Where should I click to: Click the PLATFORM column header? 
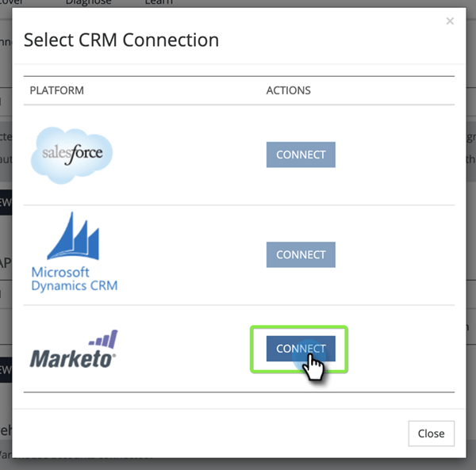pyautogui.click(x=57, y=90)
